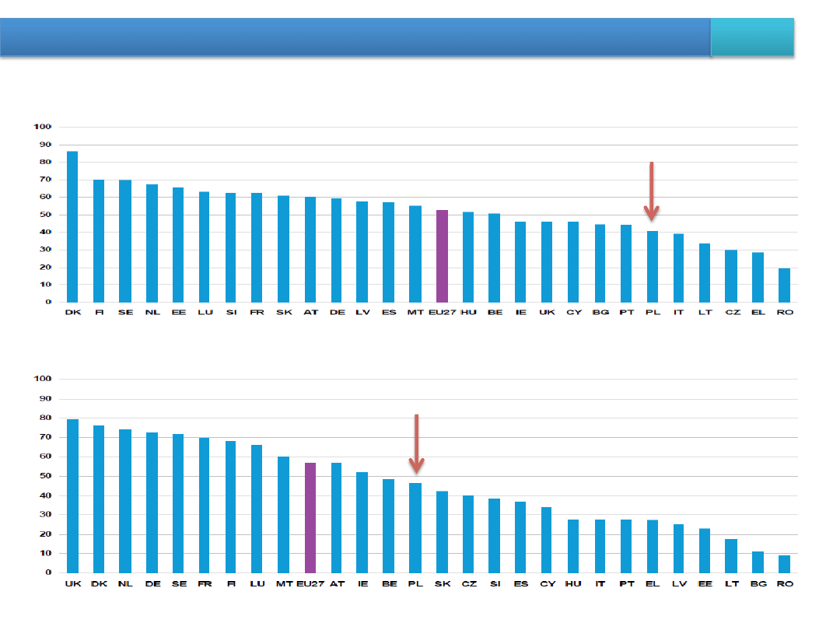
Task: Select the RO bar in the top chart
Action: 784,285
